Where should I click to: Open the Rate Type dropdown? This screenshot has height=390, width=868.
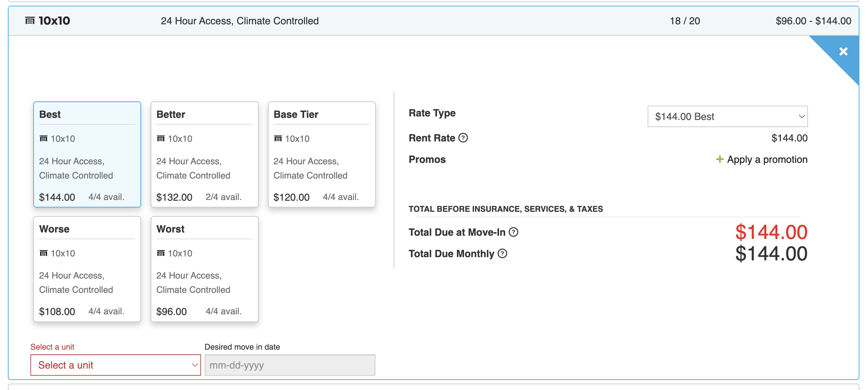click(x=727, y=116)
